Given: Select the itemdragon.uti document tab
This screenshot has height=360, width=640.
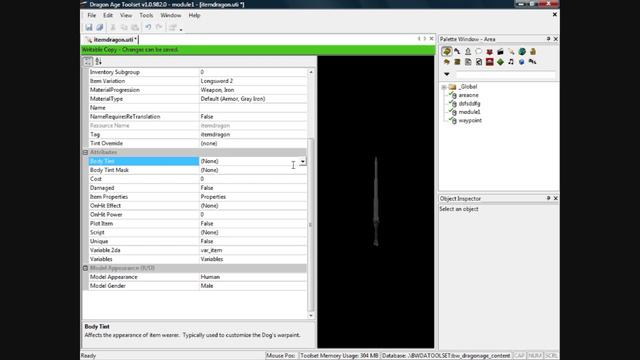Looking at the screenshot, I should click(x=111, y=40).
